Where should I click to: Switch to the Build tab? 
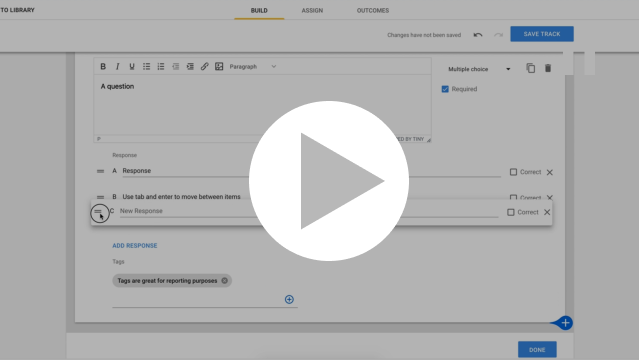[x=259, y=11]
